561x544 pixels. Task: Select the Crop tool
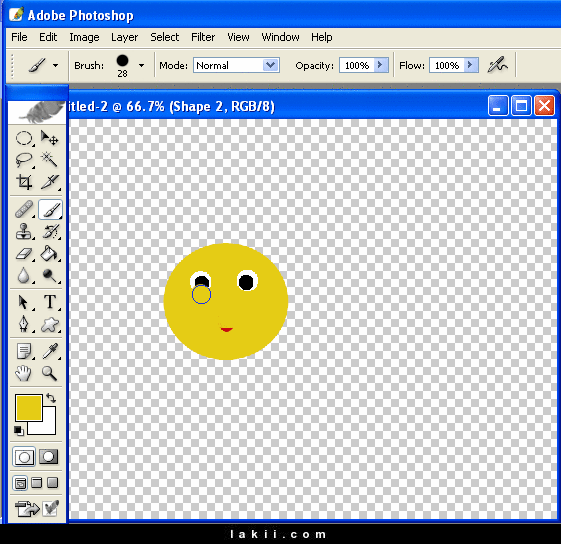pyautogui.click(x=24, y=182)
